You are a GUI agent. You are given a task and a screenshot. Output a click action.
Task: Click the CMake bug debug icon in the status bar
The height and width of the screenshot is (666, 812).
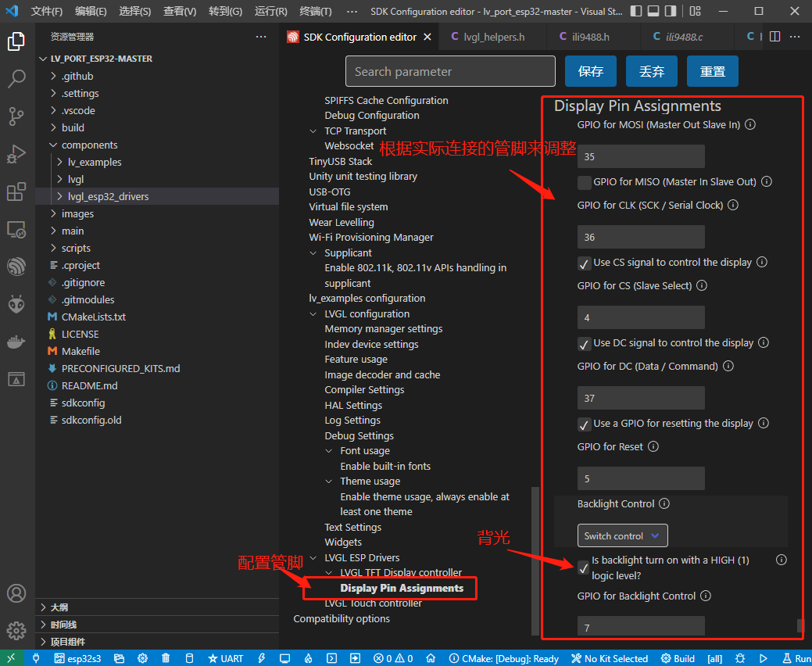[741, 658]
